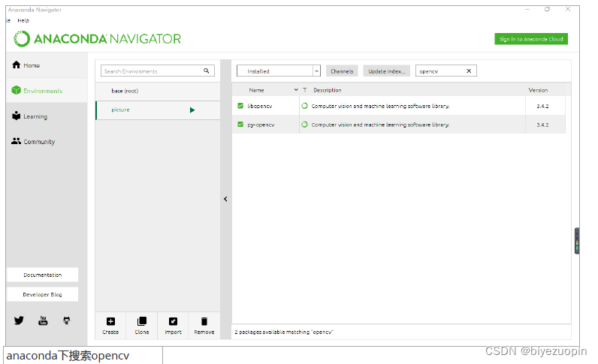The image size is (598, 364).
Task: Click the libopencv description text
Action: [x=381, y=106]
